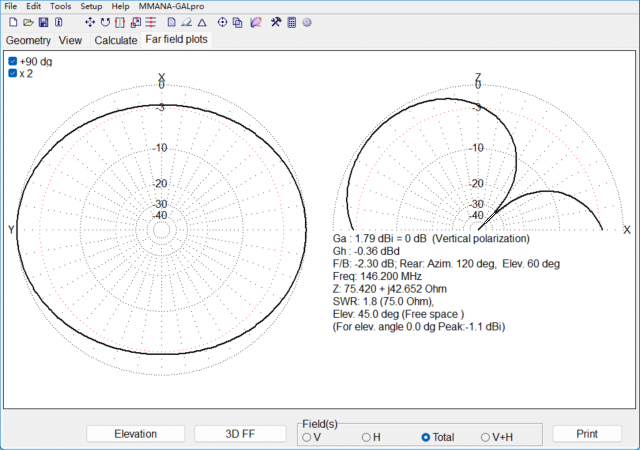Select the H field radio button
The width and height of the screenshot is (640, 450).
coord(366,437)
